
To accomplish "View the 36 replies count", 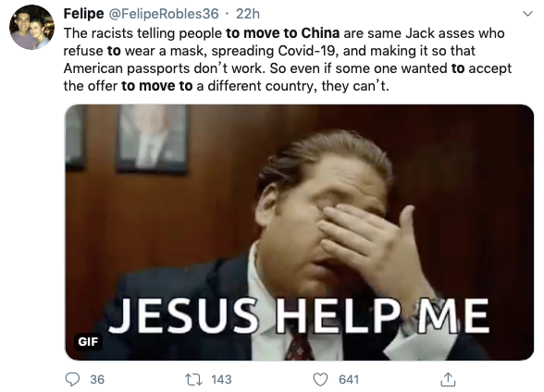I will (x=97, y=380).
